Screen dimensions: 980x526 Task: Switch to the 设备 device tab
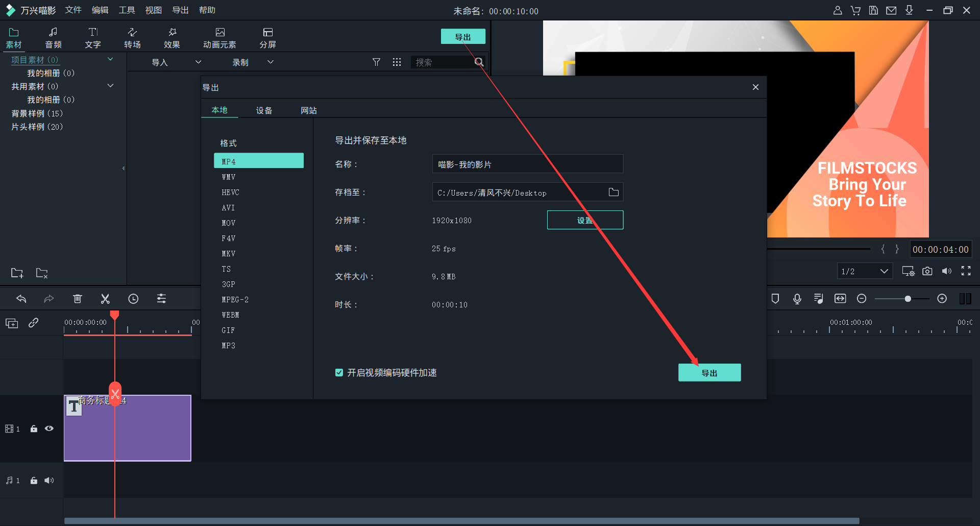pos(264,110)
